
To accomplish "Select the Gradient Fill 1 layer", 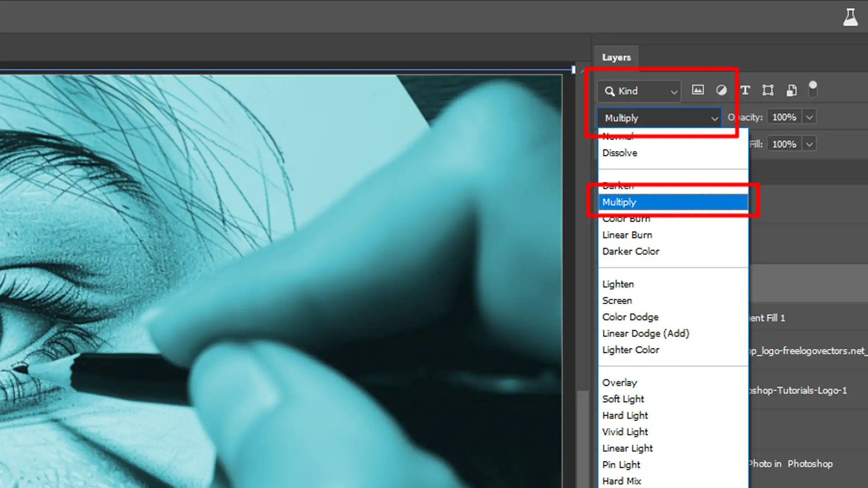I will tap(769, 318).
